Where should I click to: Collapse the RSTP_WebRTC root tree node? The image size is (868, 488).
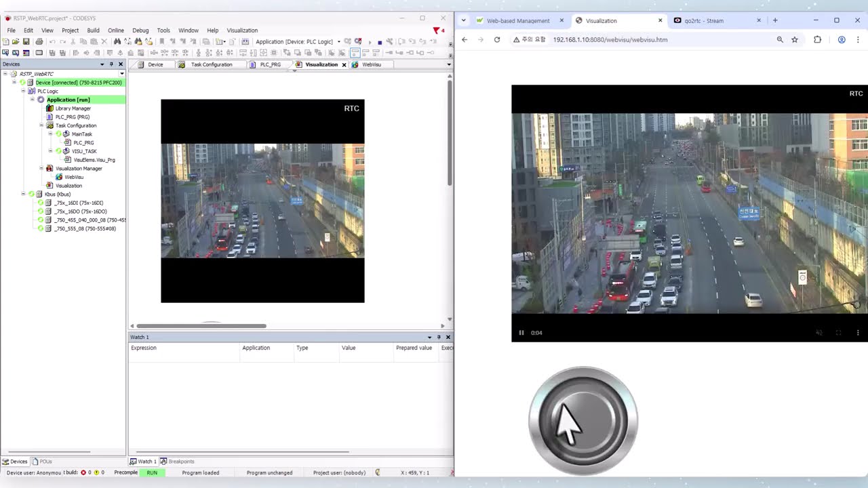(5, 74)
